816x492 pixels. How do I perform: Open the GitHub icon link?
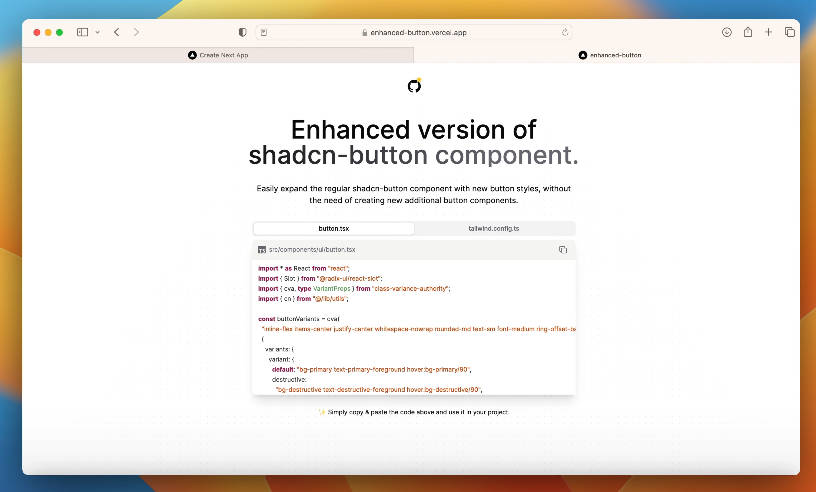(x=414, y=85)
